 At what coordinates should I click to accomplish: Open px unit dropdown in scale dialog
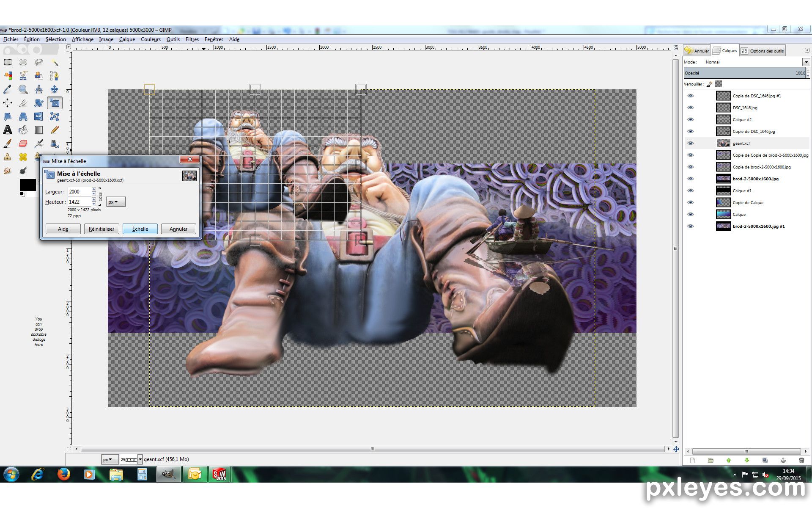tap(116, 202)
